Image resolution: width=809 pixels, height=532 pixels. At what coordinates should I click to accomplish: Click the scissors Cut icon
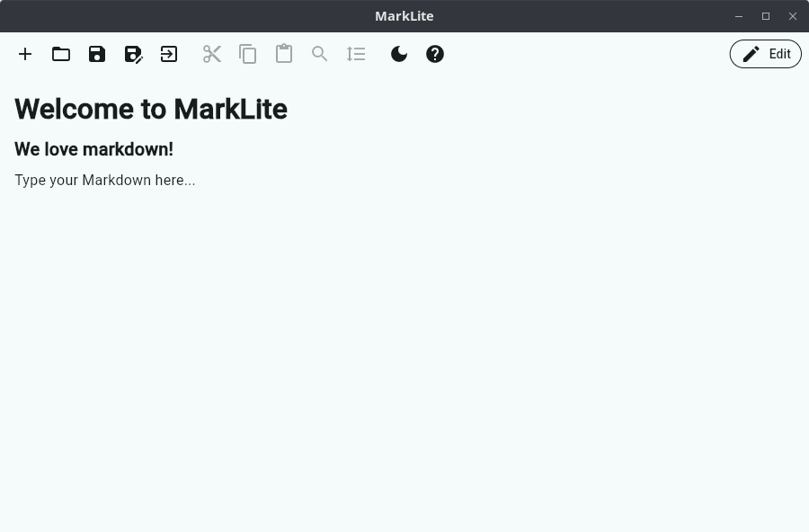click(212, 54)
